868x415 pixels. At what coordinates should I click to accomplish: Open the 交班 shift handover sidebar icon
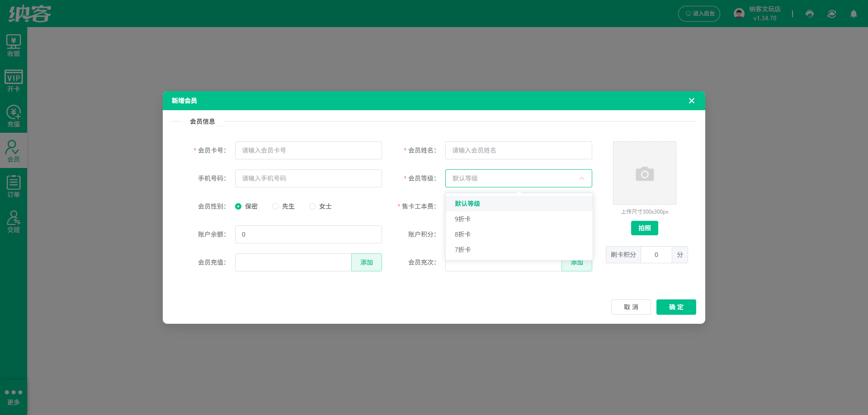14,222
